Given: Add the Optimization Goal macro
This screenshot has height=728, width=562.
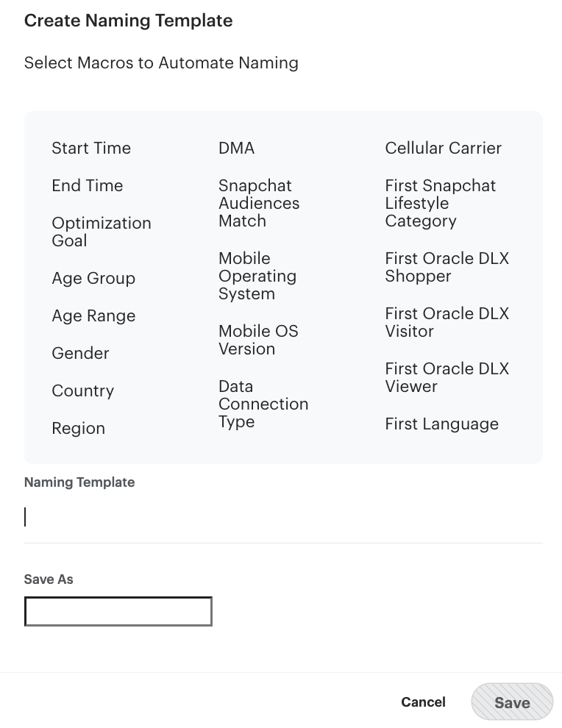Looking at the screenshot, I should pyautogui.click(x=102, y=232).
